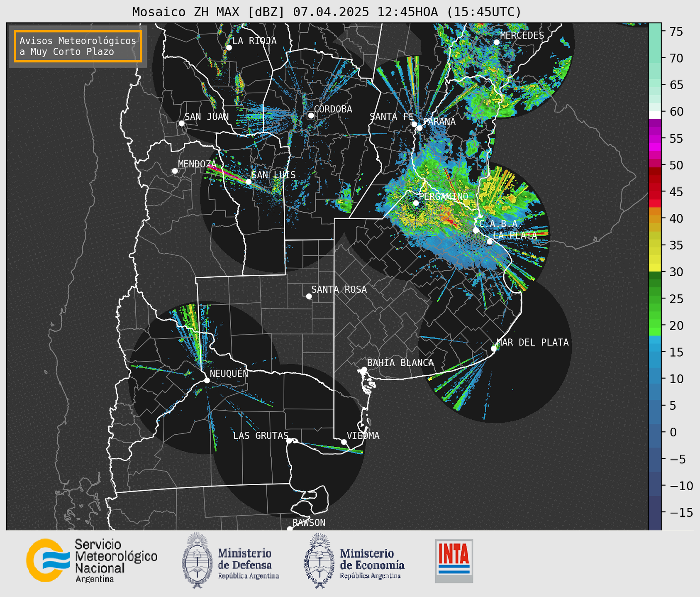Click the La Rioja city marker dot
The width and height of the screenshot is (700, 597).
click(x=229, y=48)
